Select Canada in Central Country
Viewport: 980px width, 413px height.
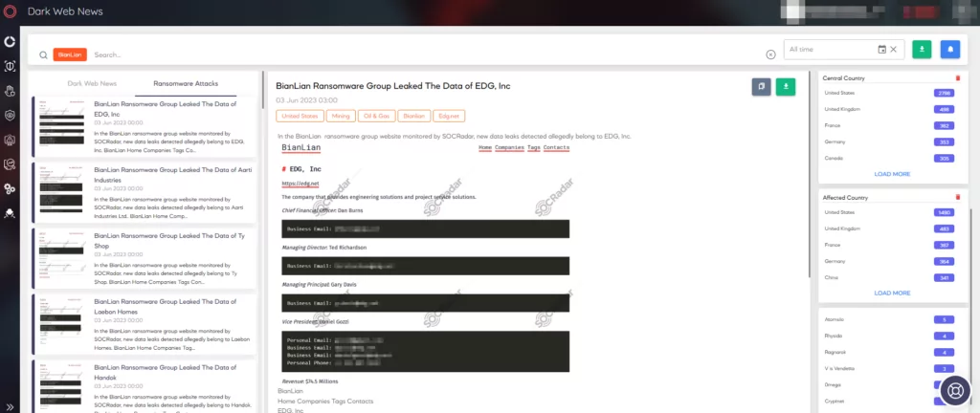(889, 159)
